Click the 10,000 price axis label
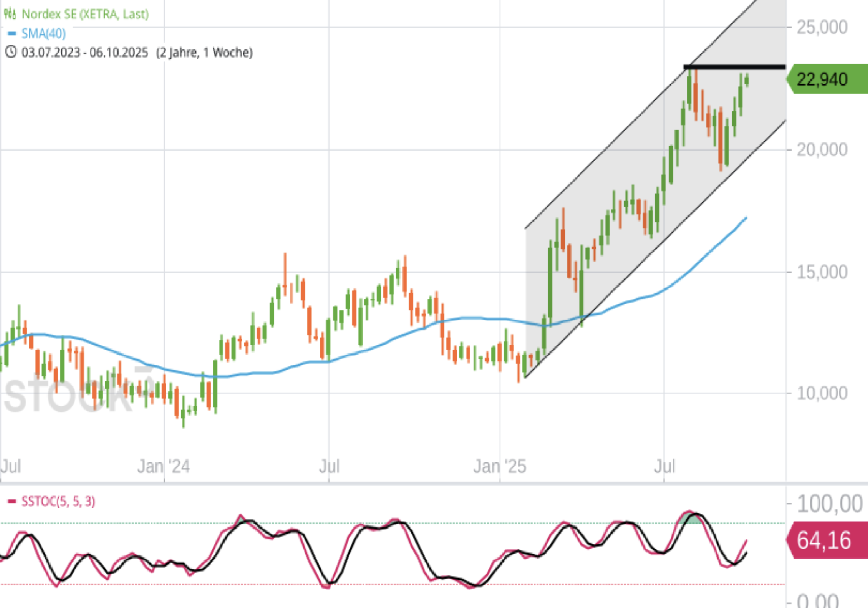 click(x=822, y=393)
